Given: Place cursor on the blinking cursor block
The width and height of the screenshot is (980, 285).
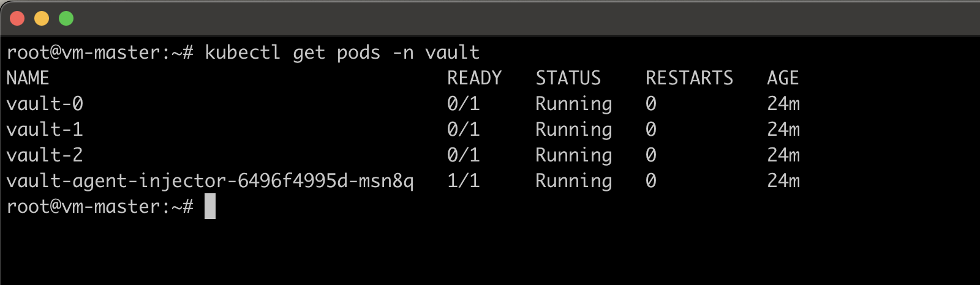Looking at the screenshot, I should point(209,206).
